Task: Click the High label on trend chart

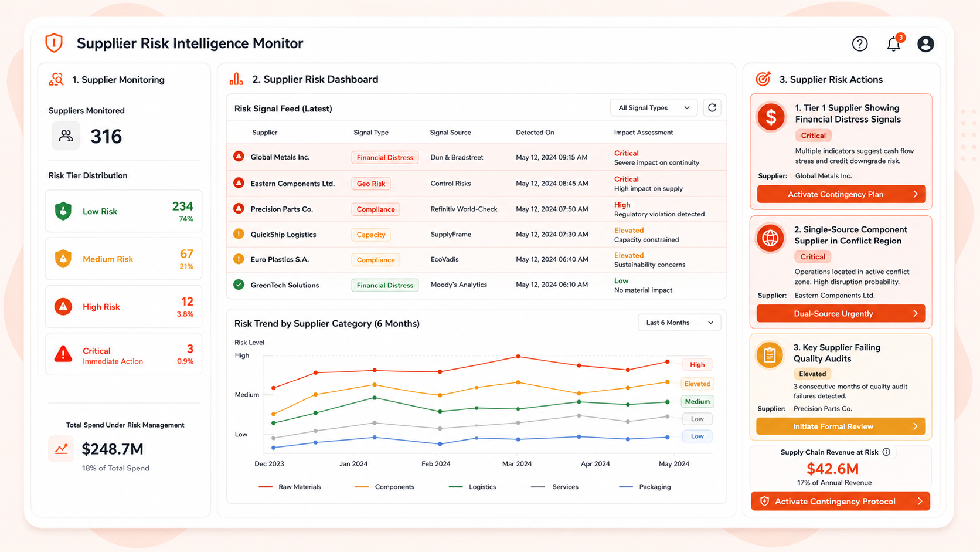Action: tap(697, 364)
